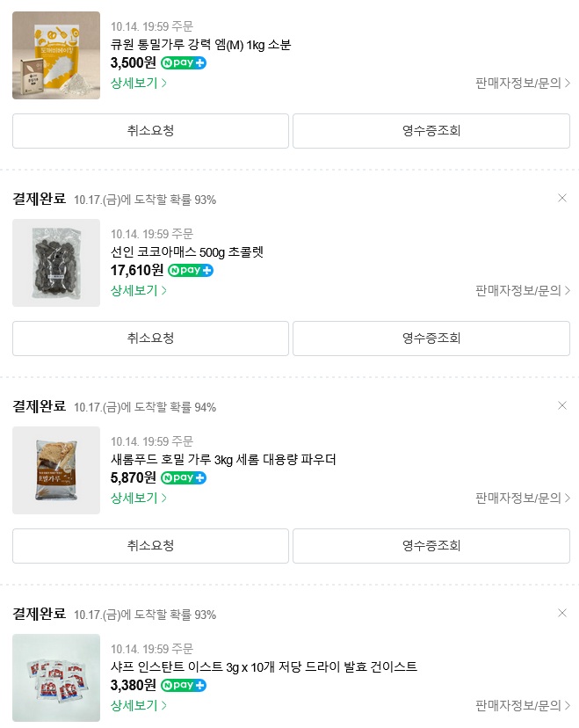
Task: Click the N pay badge beside 3,380원
Action: (184, 686)
